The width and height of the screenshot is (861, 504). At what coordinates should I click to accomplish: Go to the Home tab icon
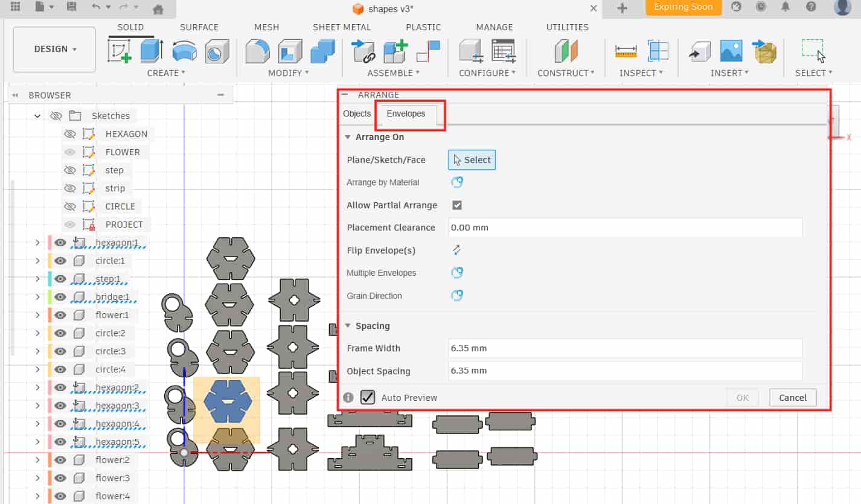pyautogui.click(x=158, y=9)
